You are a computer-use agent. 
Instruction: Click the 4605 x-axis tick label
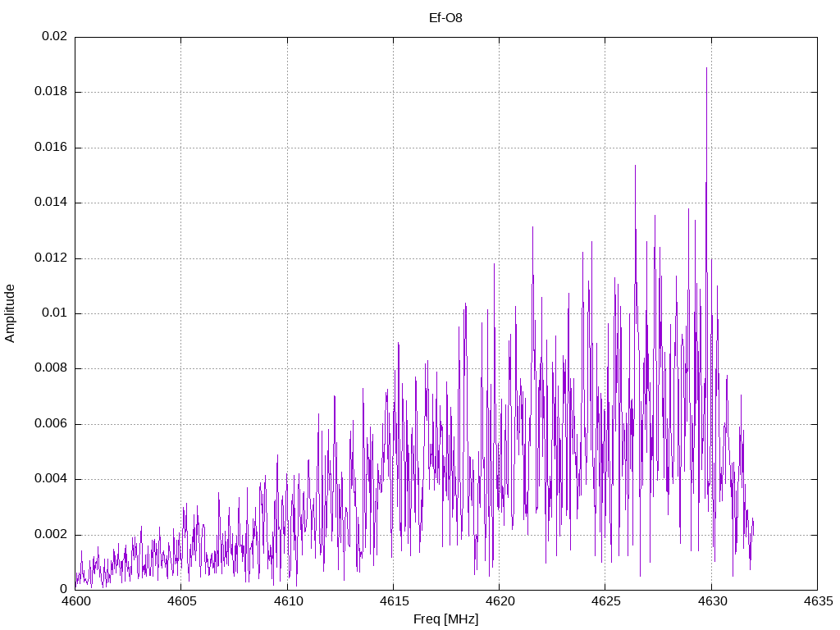point(181,601)
